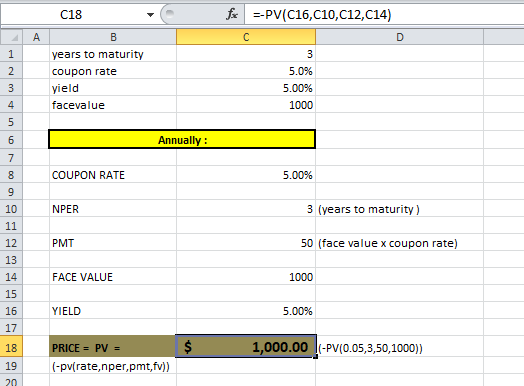Viewport: 524px width, 386px height.
Task: Click cell C4 showing 1000
Action: (246, 105)
